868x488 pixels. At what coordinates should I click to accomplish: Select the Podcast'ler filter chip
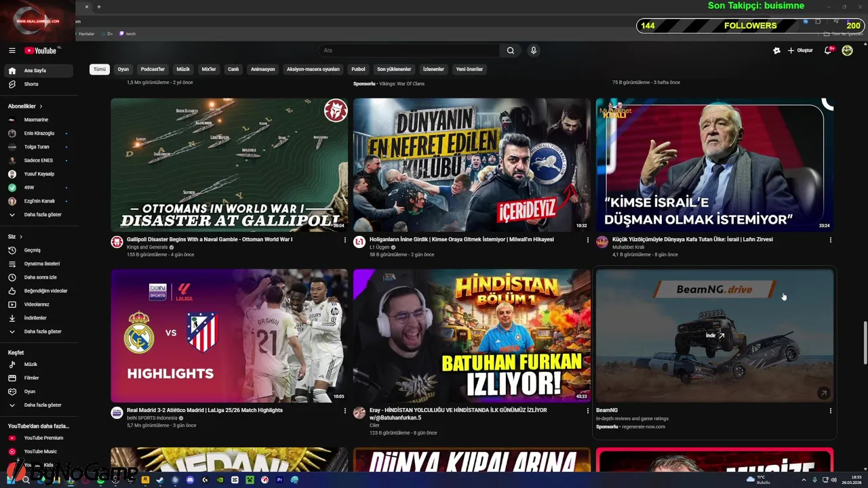[153, 69]
